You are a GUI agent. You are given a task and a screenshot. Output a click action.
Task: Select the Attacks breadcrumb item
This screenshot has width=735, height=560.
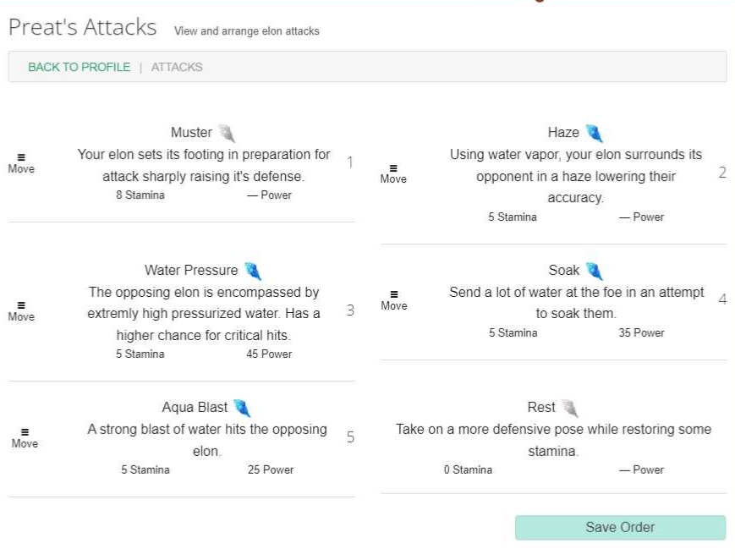point(177,67)
